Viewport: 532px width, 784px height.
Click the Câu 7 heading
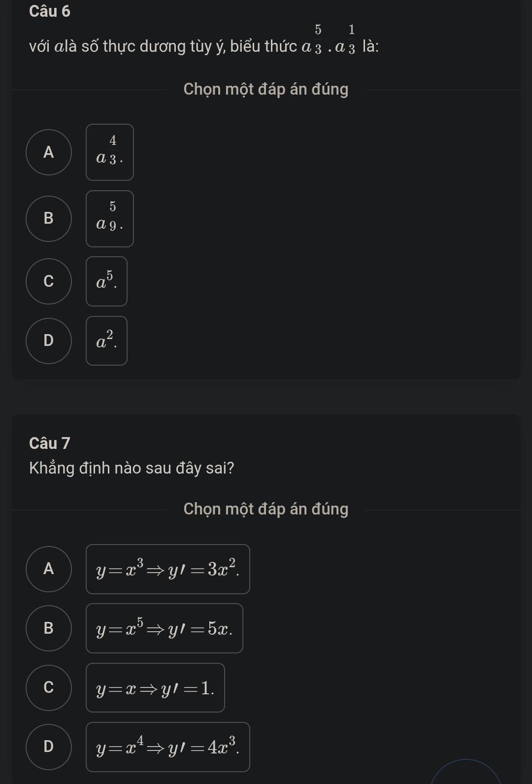(x=50, y=443)
